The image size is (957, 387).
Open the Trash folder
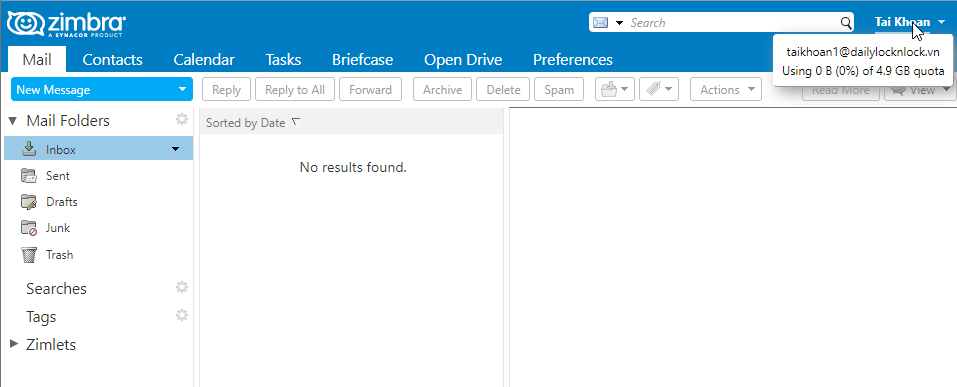click(59, 255)
